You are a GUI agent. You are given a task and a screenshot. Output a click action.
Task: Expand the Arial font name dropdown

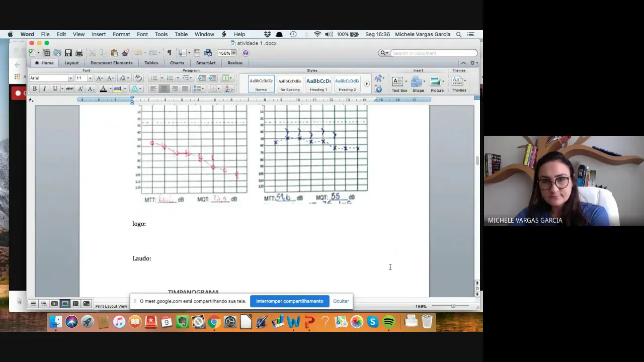tap(70, 78)
